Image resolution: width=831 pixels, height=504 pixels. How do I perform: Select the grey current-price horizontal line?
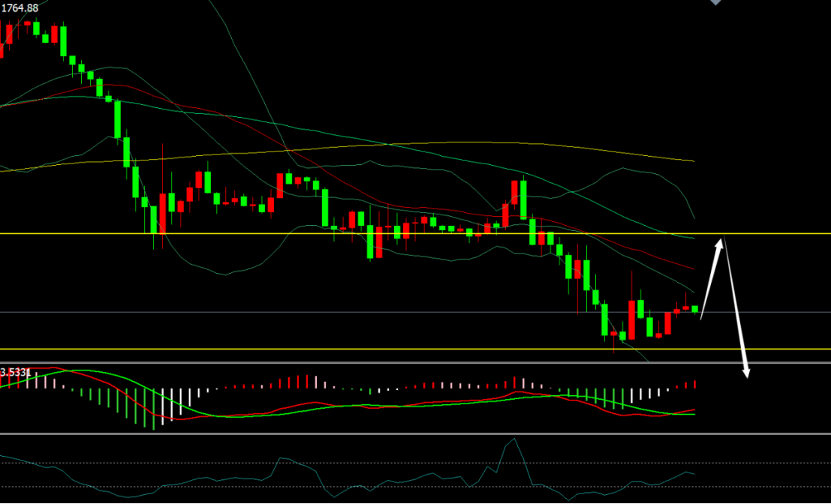[x=416, y=312]
